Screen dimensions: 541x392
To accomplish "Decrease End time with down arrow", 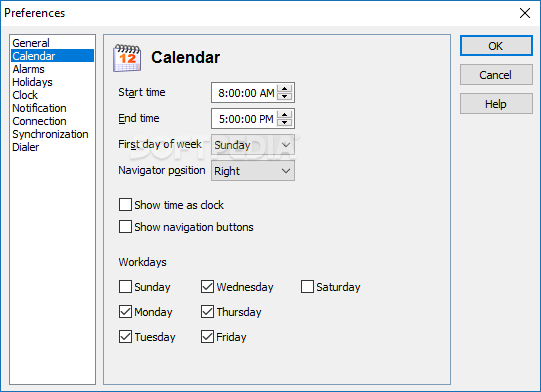I will (x=285, y=122).
